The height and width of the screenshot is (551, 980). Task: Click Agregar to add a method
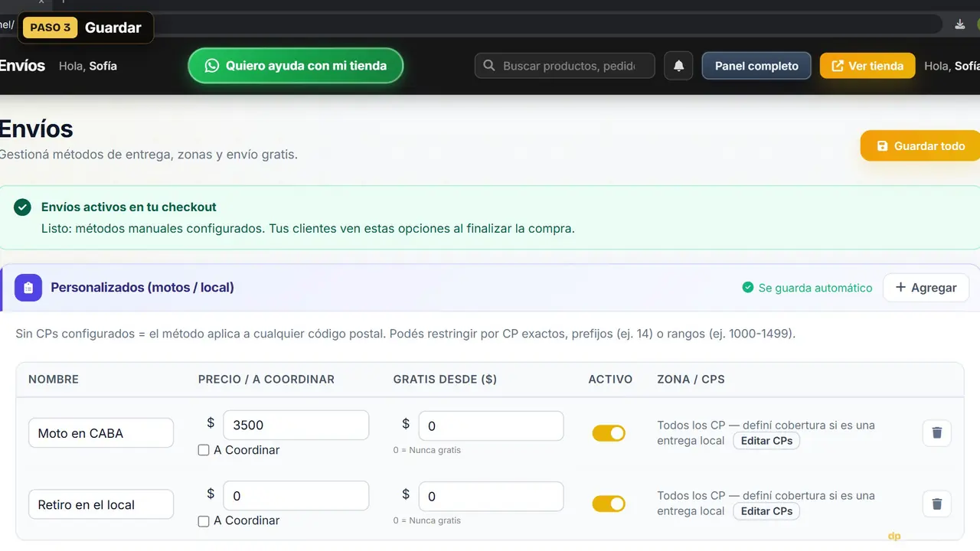tap(926, 288)
